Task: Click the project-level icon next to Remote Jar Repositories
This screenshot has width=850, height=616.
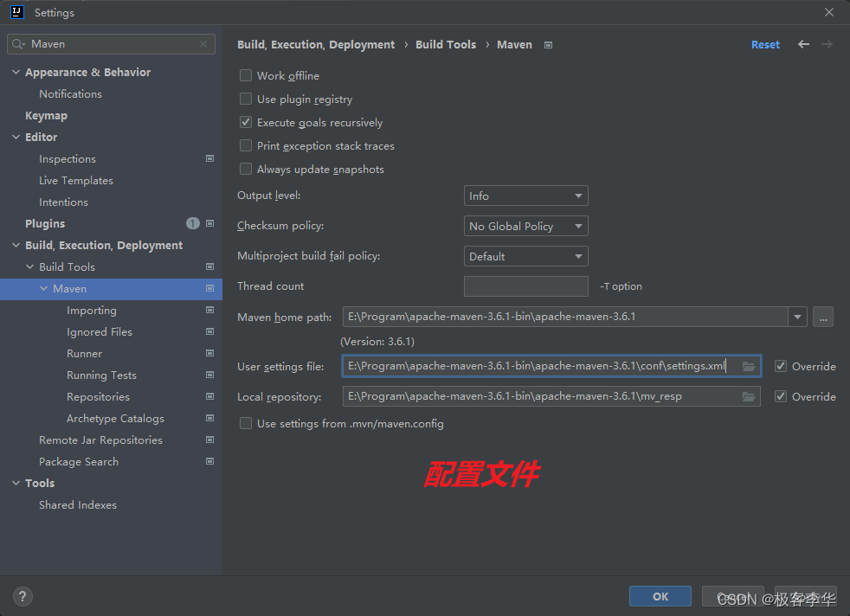Action: [x=209, y=440]
